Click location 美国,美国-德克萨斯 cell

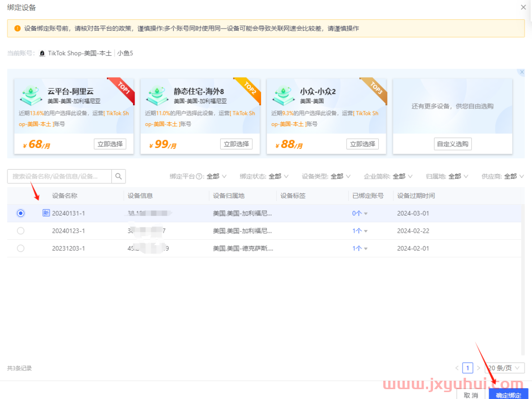pos(243,249)
